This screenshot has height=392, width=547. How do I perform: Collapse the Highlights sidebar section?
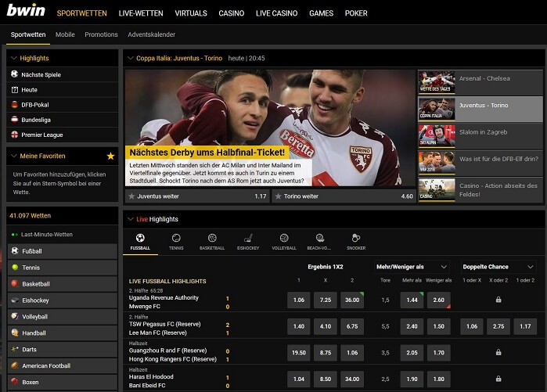[x=14, y=58]
